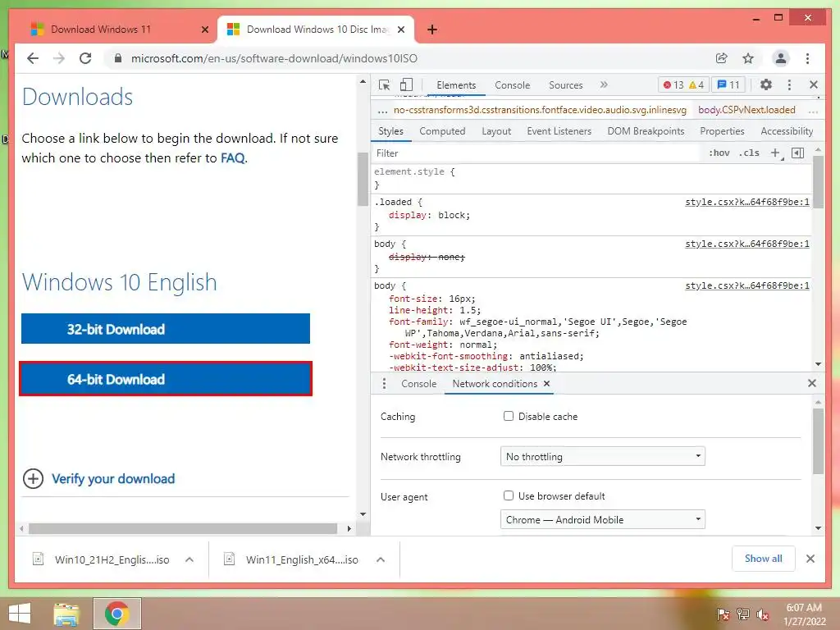The width and height of the screenshot is (840, 630).
Task: Open Win10_21H2 download options chevron
Action: (189, 559)
